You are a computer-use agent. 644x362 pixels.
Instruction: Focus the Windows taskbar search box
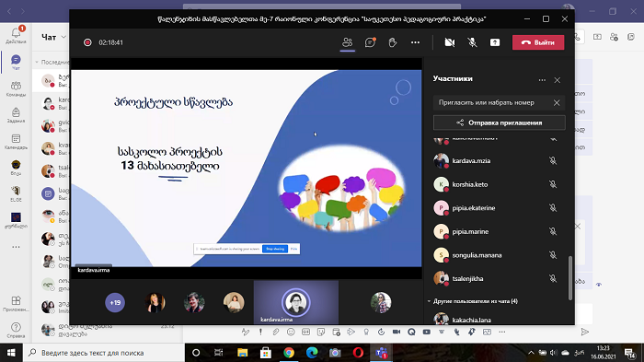[x=104, y=353]
